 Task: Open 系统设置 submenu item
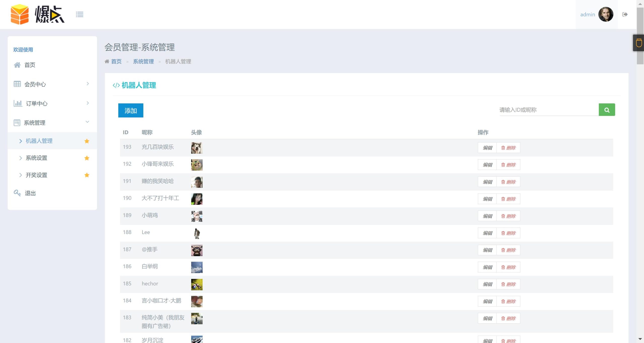36,158
